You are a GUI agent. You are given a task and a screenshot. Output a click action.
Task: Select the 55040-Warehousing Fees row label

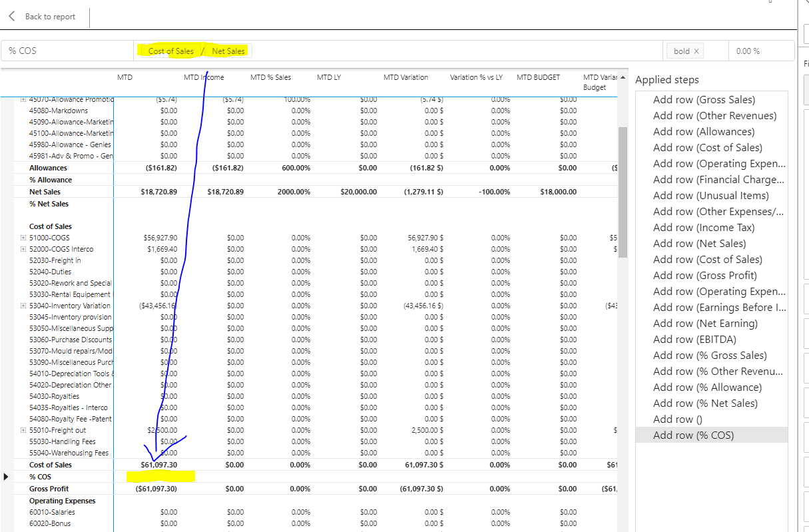[x=69, y=453]
